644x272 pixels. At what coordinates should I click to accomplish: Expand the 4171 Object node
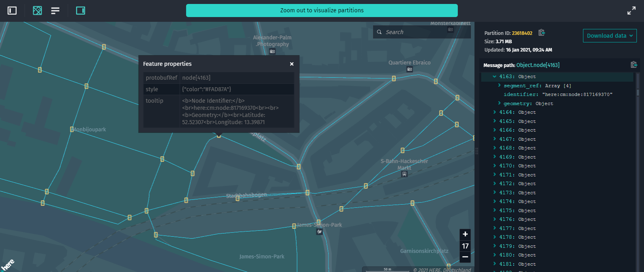(x=494, y=175)
